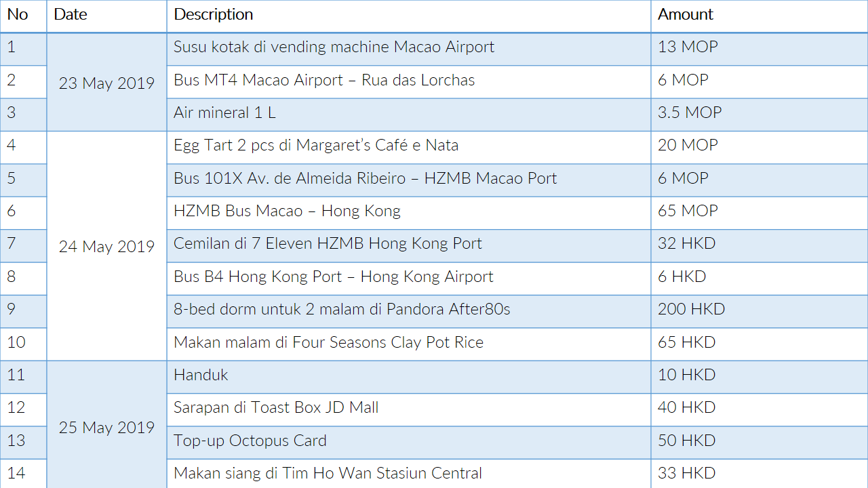The image size is (868, 488).
Task: Select the Cemilan di 7 Eleven description
Action: [328, 243]
